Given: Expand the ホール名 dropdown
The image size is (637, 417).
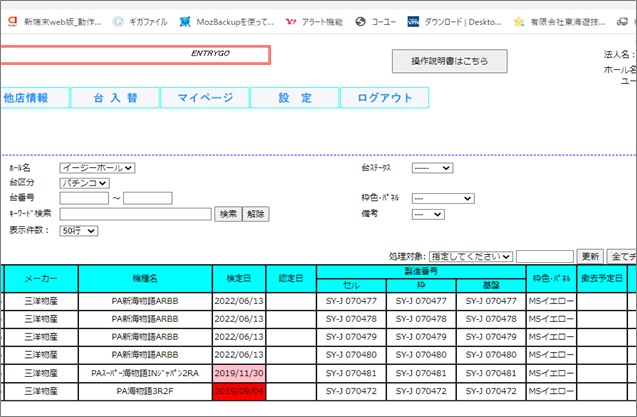Looking at the screenshot, I should (97, 168).
